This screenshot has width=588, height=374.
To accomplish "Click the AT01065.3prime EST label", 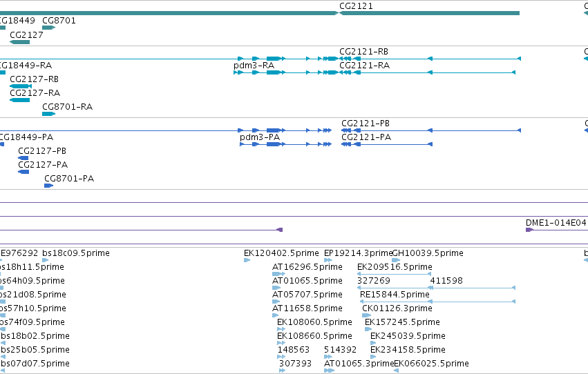I will click(x=359, y=364).
